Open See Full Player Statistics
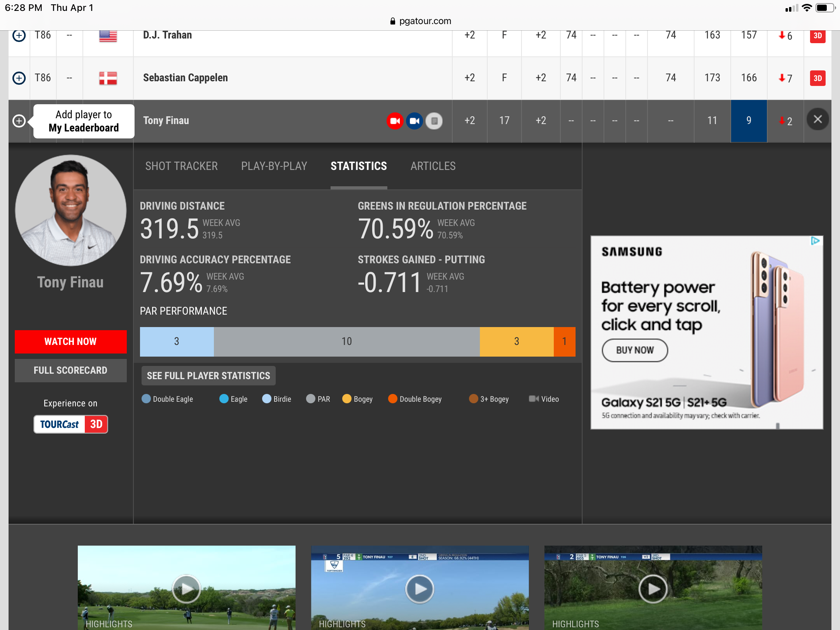The height and width of the screenshot is (630, 840). coord(208,376)
